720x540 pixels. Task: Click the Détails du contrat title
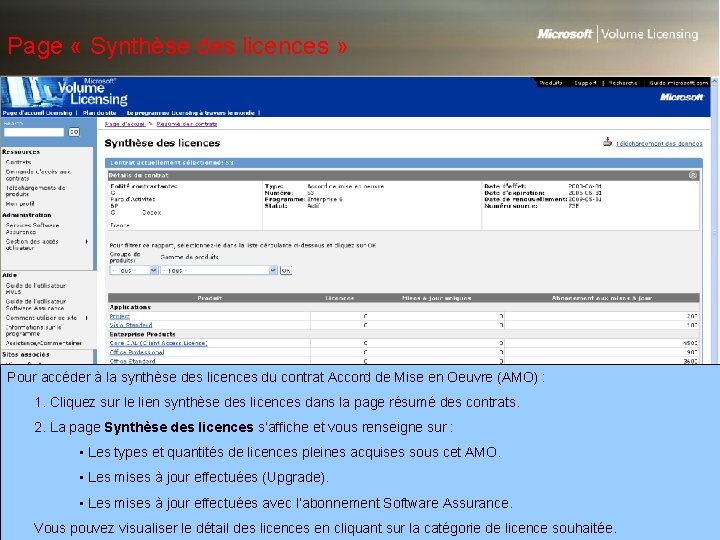point(139,175)
